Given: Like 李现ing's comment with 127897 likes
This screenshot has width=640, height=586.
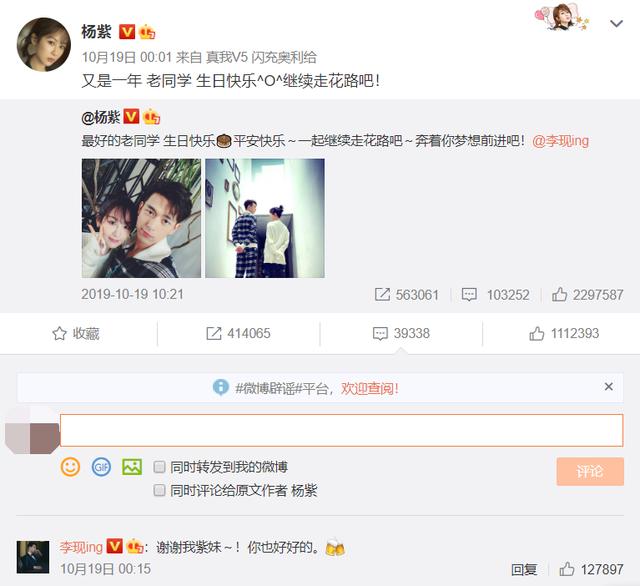Looking at the screenshot, I should (x=591, y=569).
